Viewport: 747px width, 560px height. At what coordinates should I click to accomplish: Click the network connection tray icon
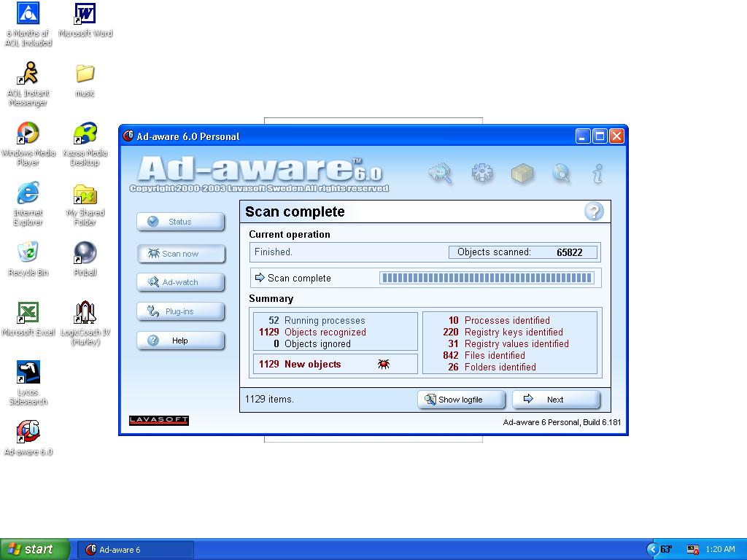pos(693,550)
